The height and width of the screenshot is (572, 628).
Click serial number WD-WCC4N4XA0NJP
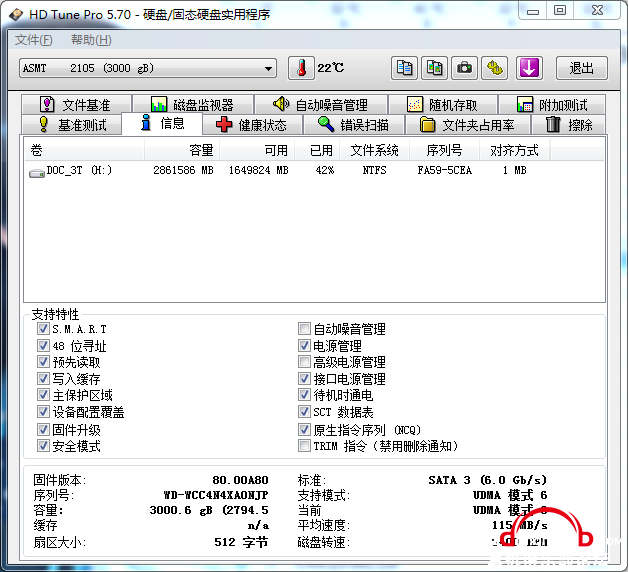[216, 495]
